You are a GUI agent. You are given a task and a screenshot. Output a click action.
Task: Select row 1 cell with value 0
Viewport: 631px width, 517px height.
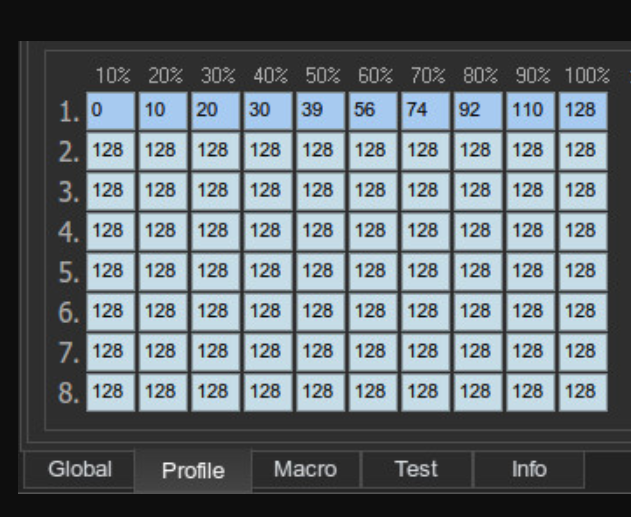[x=111, y=111]
